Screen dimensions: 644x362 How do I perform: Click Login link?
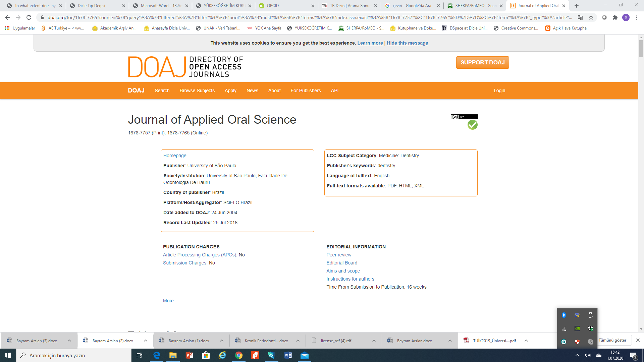[x=499, y=90]
